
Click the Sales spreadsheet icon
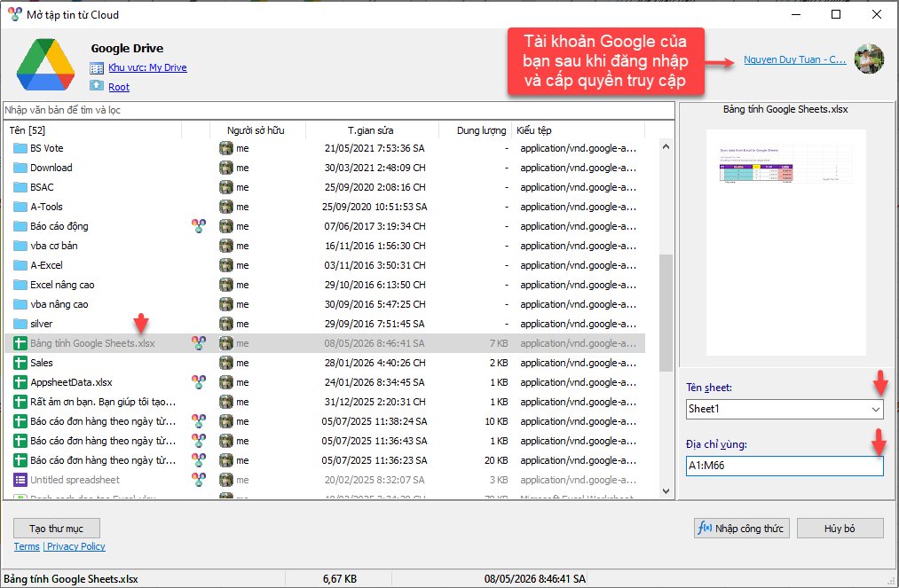(20, 363)
